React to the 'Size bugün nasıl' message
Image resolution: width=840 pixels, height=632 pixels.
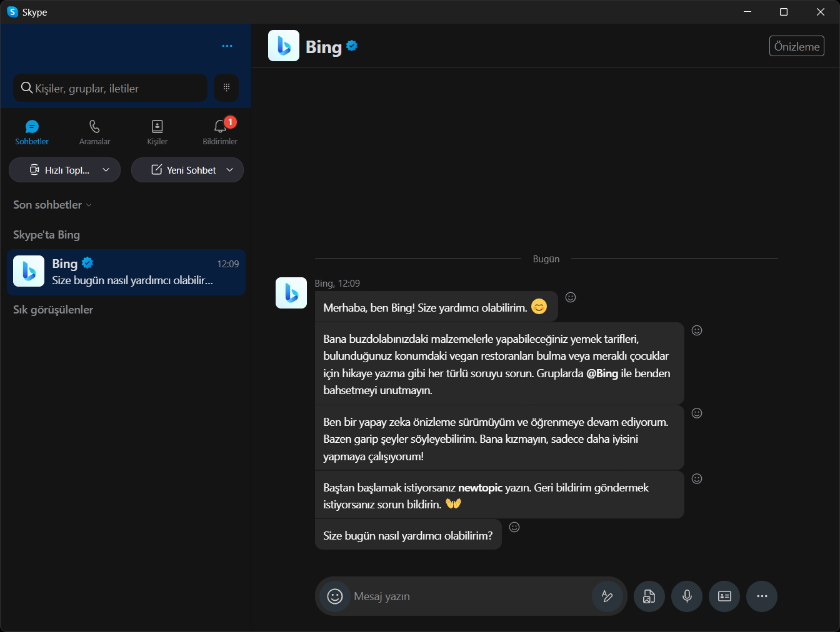pyautogui.click(x=514, y=527)
